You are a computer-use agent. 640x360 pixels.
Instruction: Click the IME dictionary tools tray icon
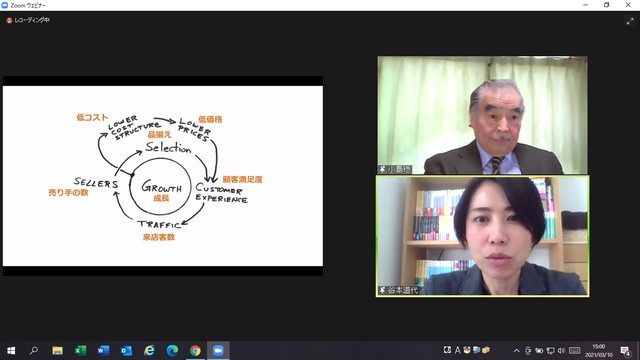click(x=476, y=350)
